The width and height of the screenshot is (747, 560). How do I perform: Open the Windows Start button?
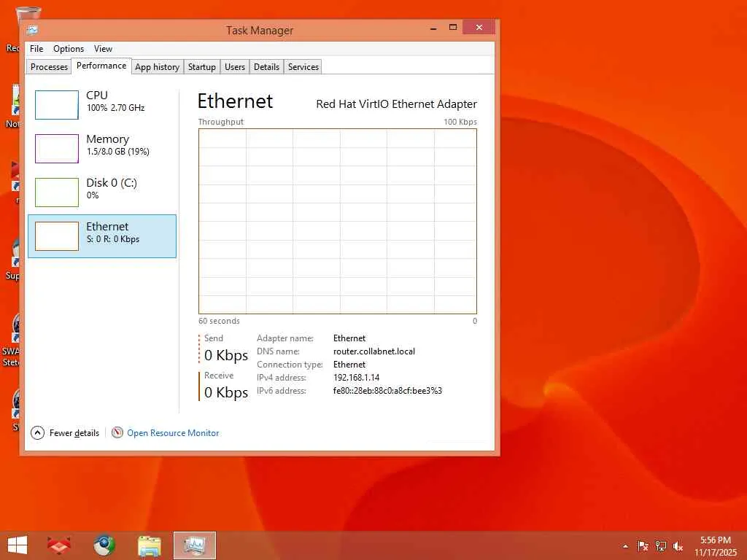[x=18, y=545]
